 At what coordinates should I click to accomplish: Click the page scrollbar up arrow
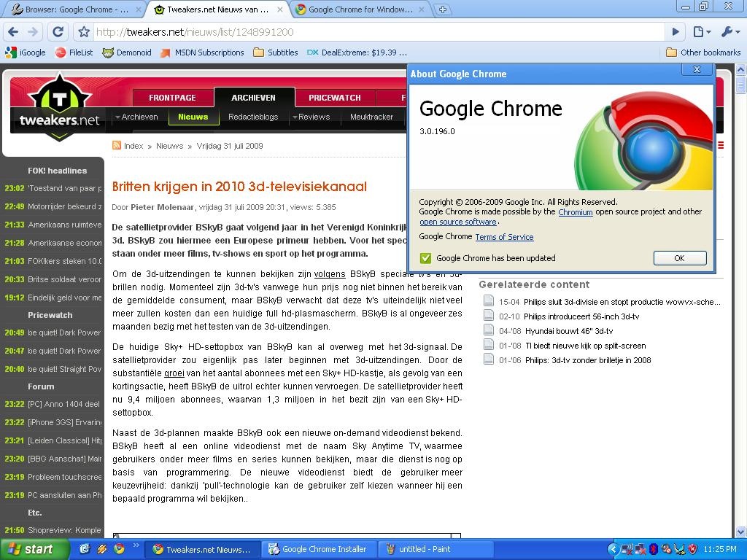740,69
